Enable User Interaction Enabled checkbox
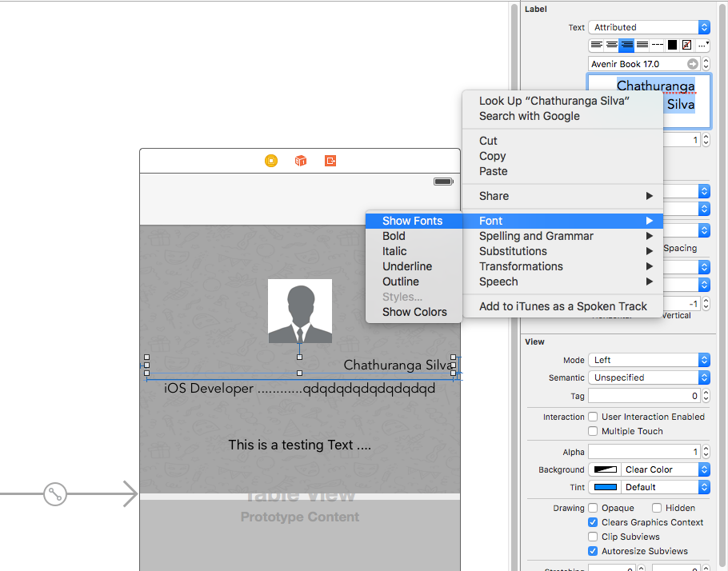 (x=593, y=417)
